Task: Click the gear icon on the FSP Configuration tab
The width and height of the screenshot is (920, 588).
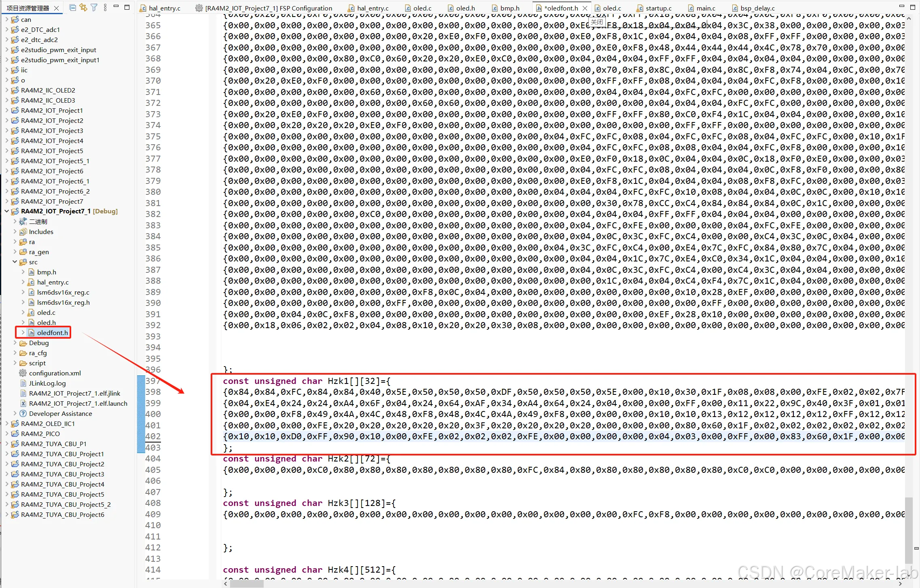Action: pyautogui.click(x=199, y=8)
